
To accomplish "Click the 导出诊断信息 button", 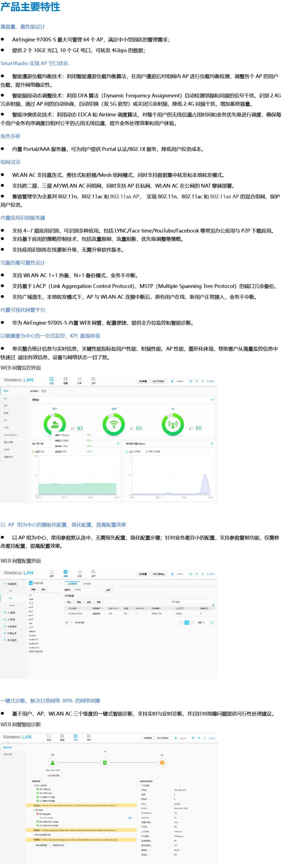I will point(41,845).
